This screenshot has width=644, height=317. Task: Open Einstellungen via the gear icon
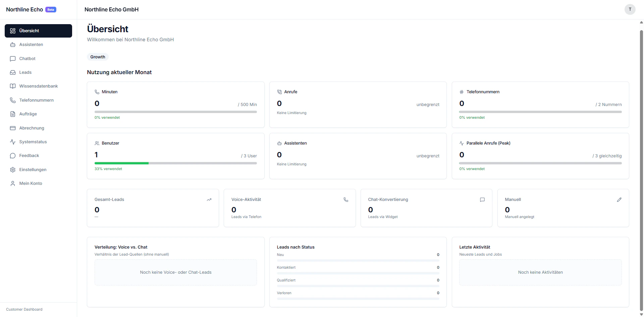(12, 169)
